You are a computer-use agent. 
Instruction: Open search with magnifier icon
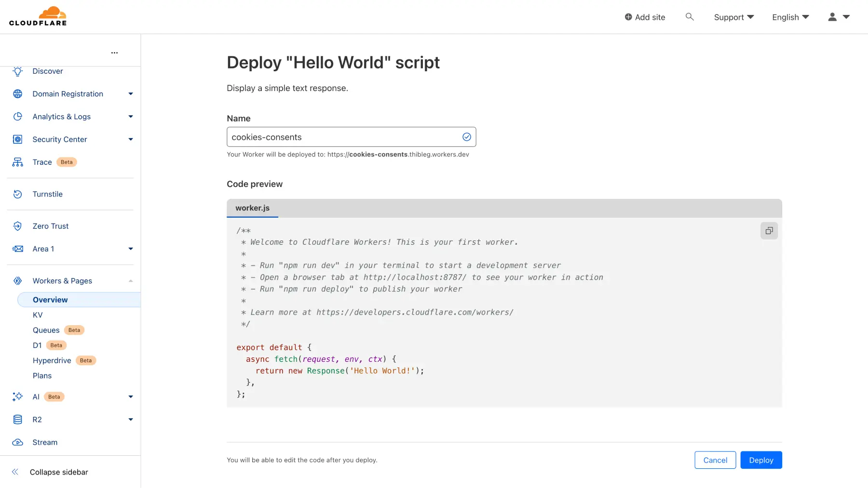click(690, 17)
